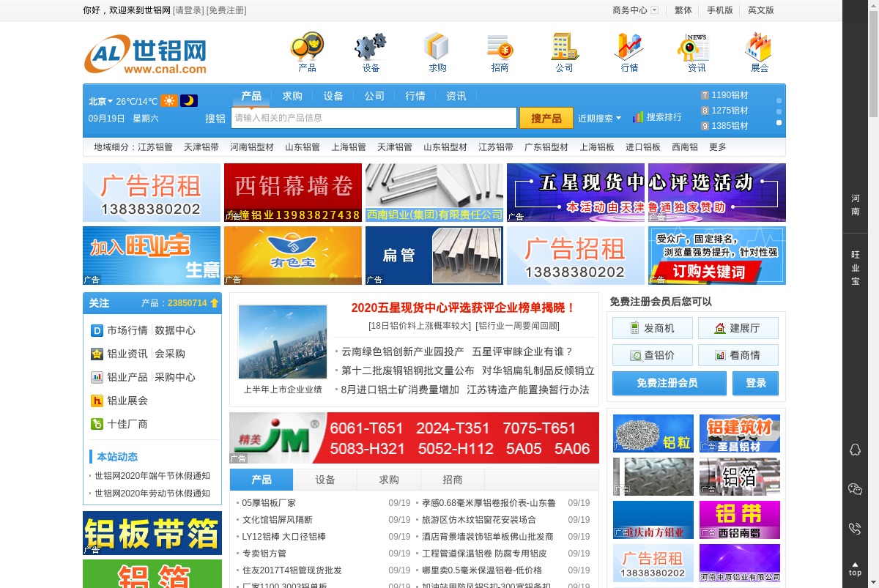Open the 数据中心 sidebar link
The image size is (879, 588).
[x=175, y=330]
